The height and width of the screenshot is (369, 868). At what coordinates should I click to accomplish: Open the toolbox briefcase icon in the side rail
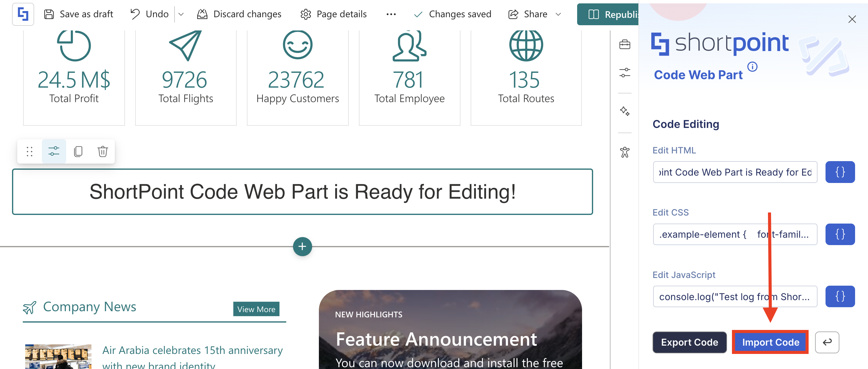click(x=625, y=45)
